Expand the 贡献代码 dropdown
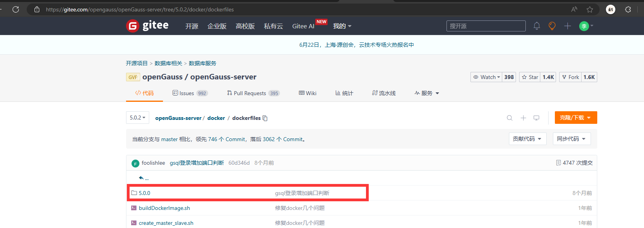Screen dimensions: 644x228 tap(527, 139)
